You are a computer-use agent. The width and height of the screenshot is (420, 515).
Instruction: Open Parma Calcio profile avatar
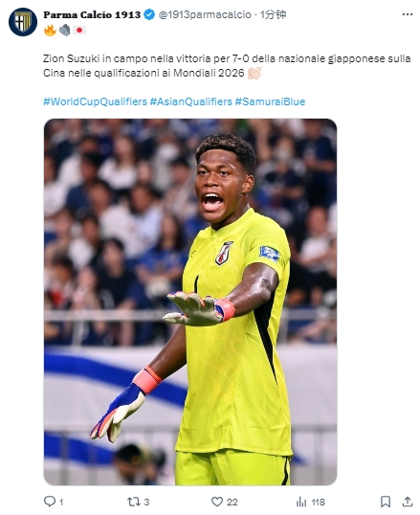(x=23, y=22)
